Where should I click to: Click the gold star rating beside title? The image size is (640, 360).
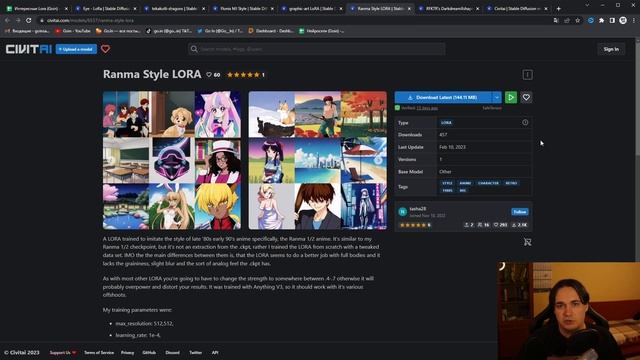pos(243,75)
